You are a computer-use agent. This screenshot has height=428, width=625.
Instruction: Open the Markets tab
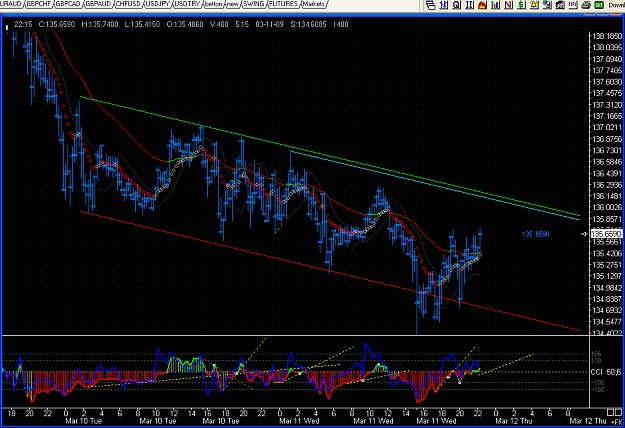tap(314, 4)
